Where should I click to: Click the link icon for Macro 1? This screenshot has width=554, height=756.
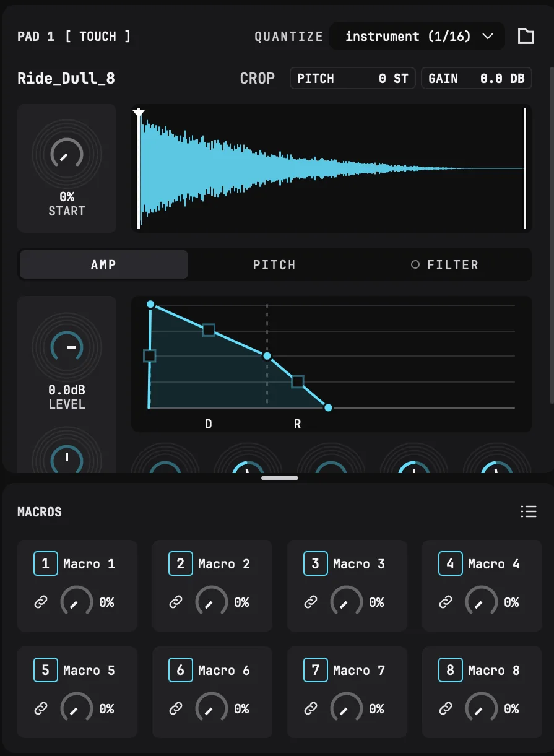coord(41,602)
